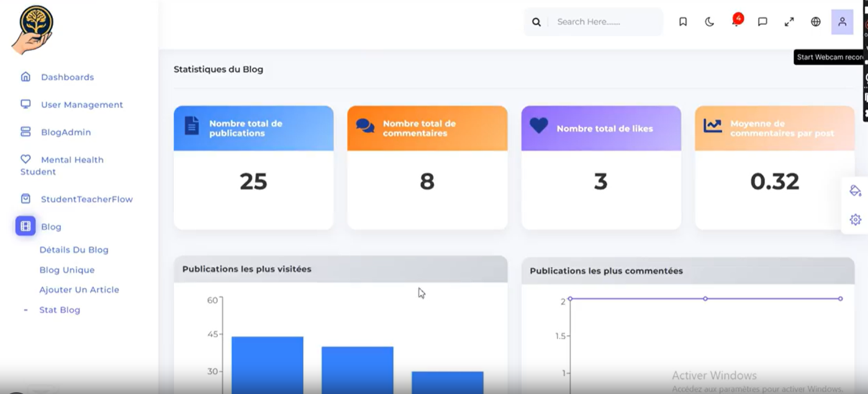The width and height of the screenshot is (868, 394).
Task: Open the language globe icon
Action: point(816,22)
